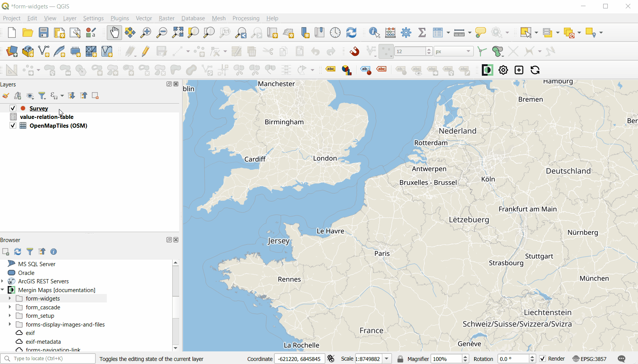Open the layer styling panel brush icon
The height and width of the screenshot is (364, 638).
tap(6, 96)
